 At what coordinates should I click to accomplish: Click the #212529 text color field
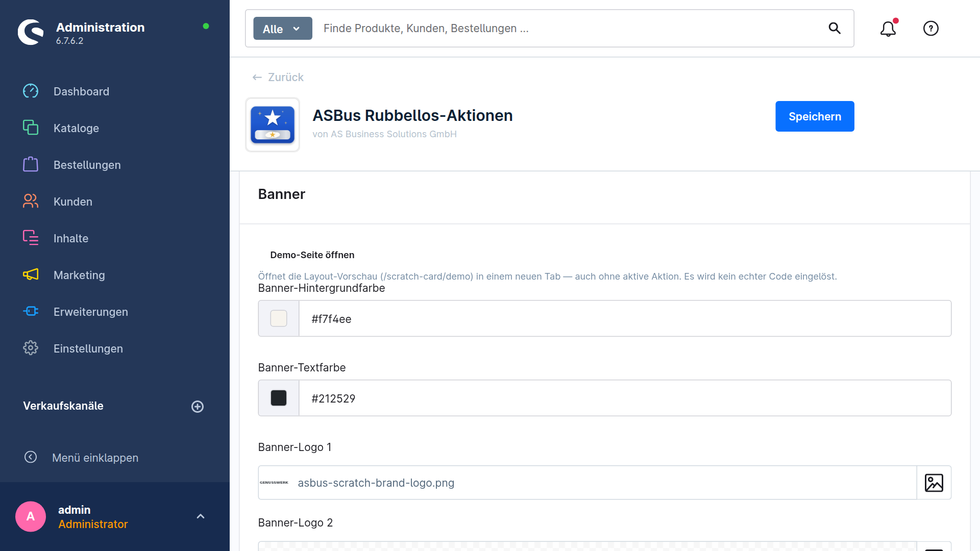[625, 398]
